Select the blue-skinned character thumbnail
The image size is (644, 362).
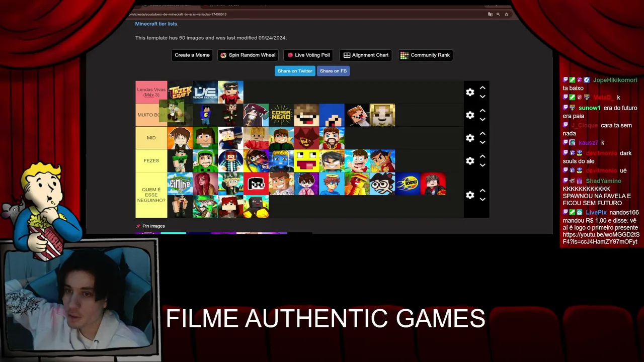pyautogui.click(x=281, y=161)
